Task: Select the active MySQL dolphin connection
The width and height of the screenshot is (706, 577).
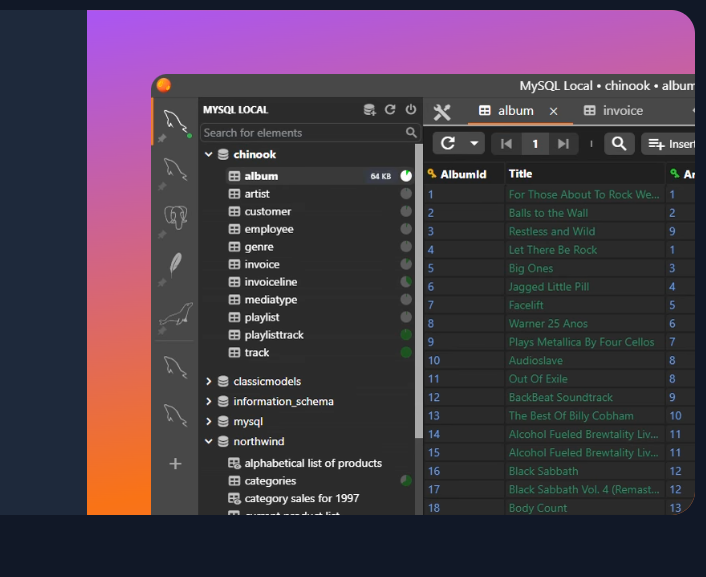Action: tap(175, 122)
